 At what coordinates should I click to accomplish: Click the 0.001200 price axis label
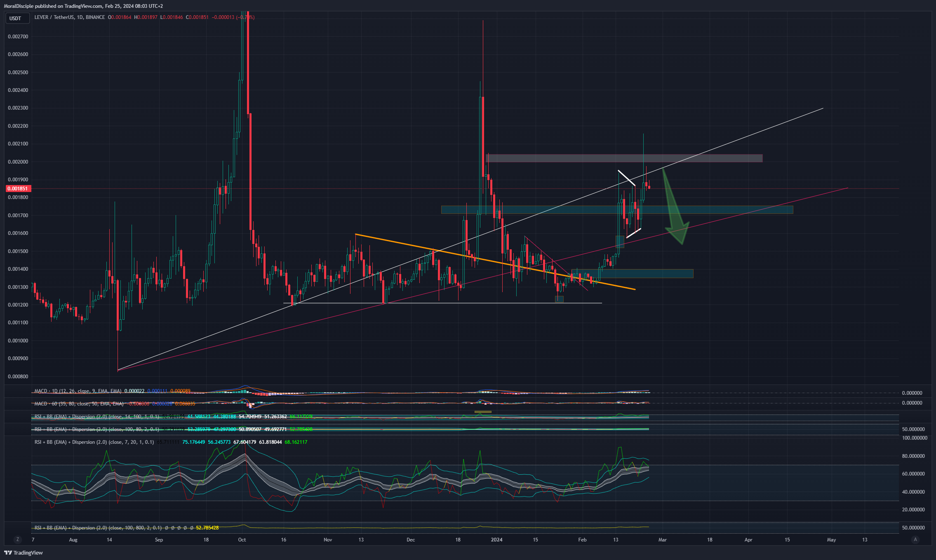tap(18, 305)
